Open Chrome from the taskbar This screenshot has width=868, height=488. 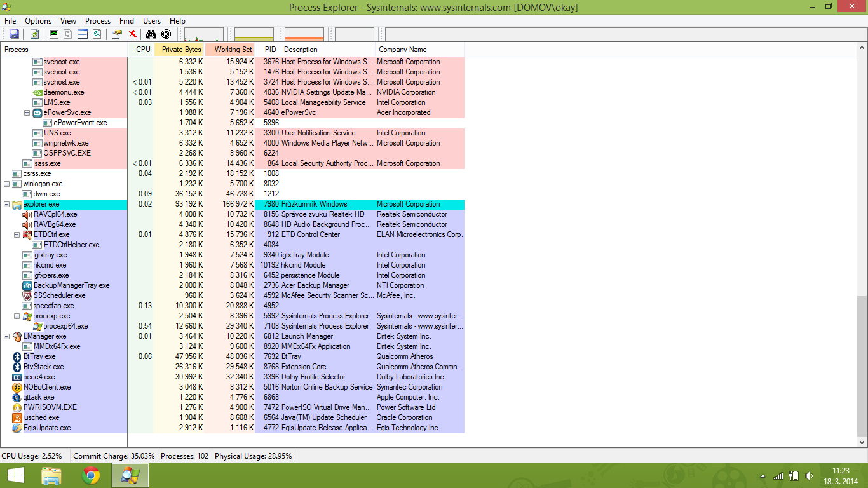[x=91, y=475]
